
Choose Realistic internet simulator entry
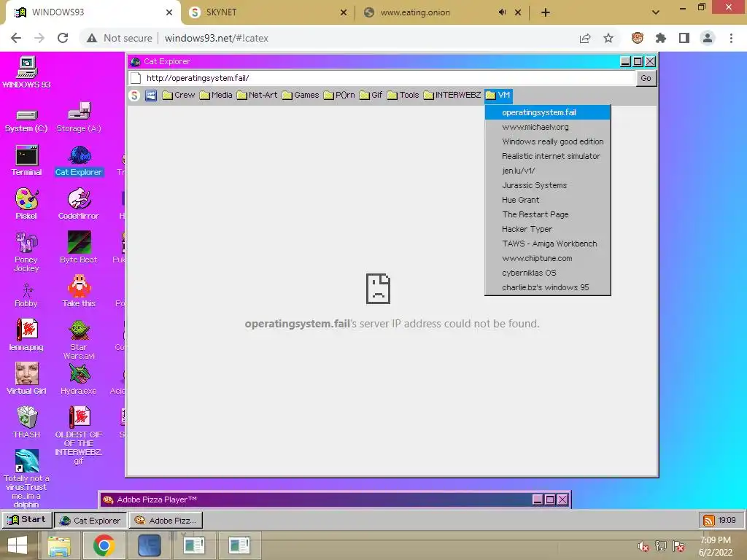[547, 156]
